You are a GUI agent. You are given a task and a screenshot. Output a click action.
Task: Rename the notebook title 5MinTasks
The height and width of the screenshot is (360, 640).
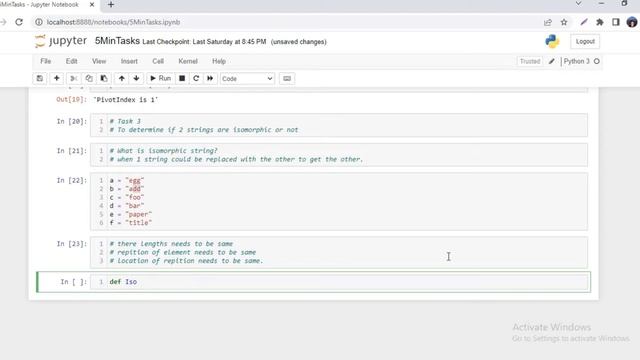pos(117,41)
